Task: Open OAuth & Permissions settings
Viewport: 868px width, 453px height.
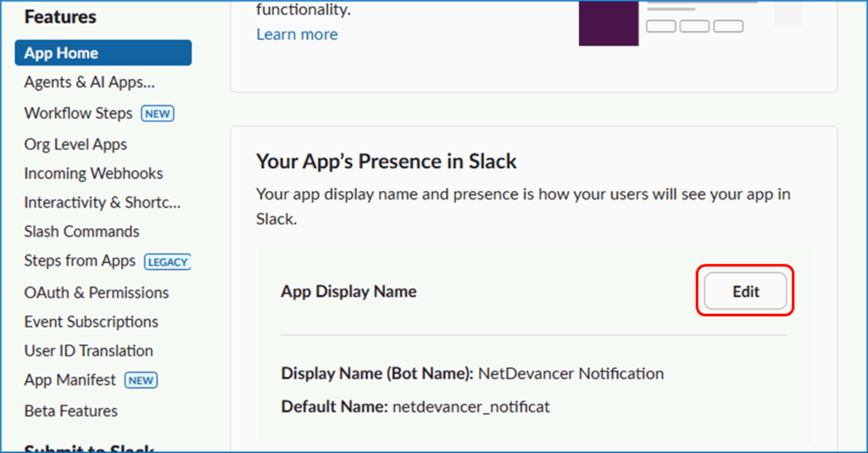Action: [x=96, y=293]
